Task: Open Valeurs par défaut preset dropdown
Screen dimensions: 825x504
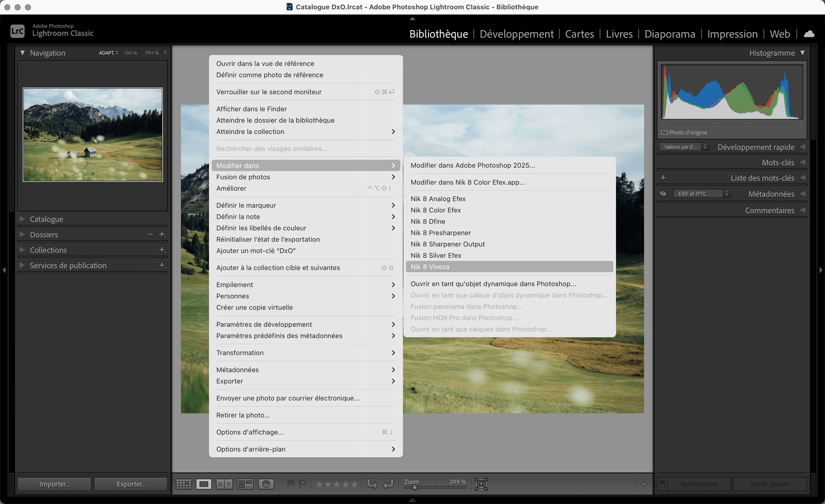Action: pos(684,147)
